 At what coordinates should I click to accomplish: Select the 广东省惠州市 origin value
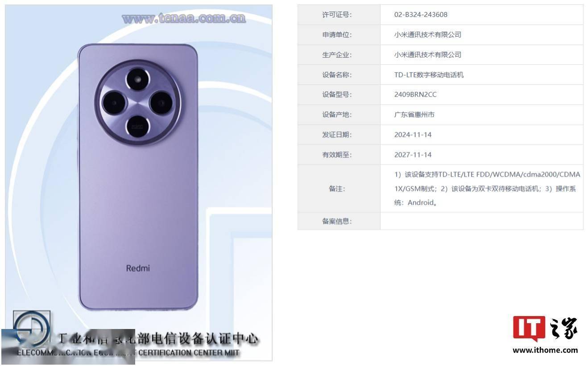(x=414, y=115)
